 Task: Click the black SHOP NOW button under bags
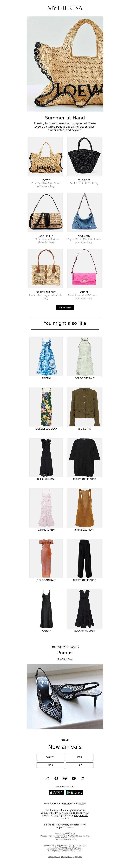(65, 307)
